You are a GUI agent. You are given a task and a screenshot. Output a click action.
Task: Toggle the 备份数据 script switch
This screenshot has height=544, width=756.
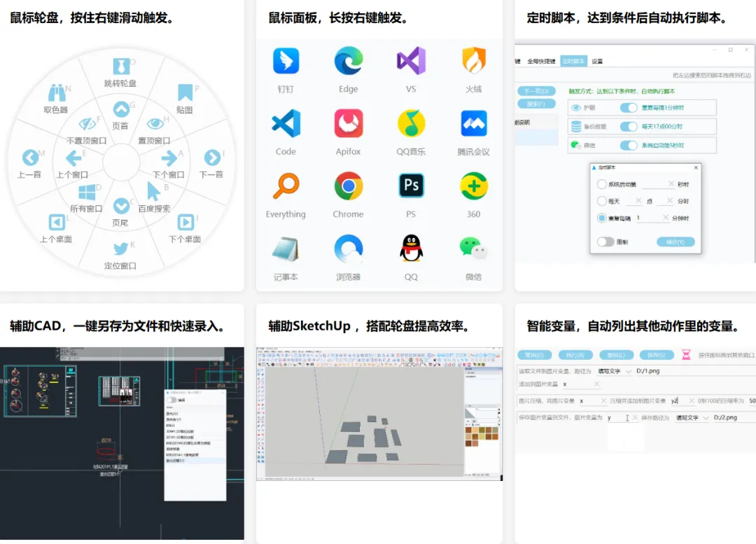click(x=629, y=126)
